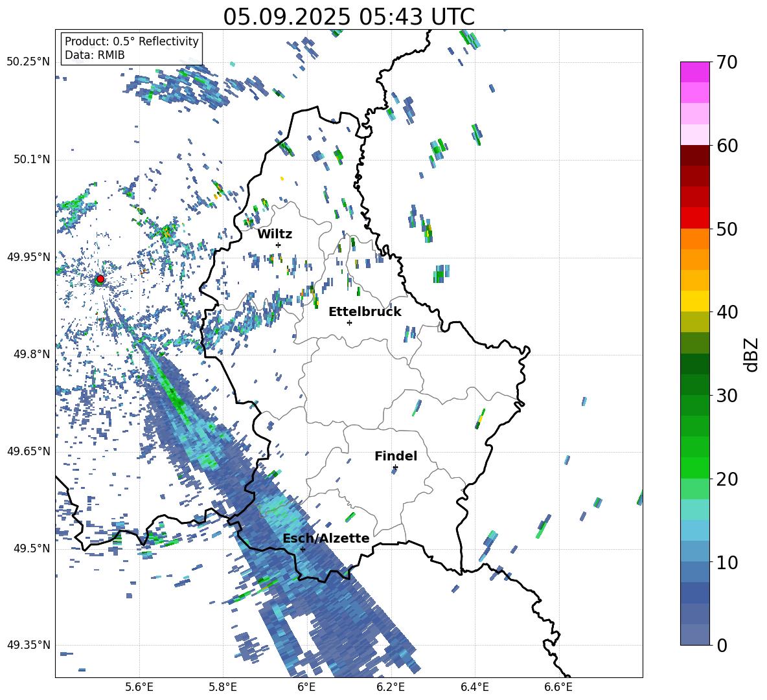
Task: Click the Wiltz station cross marker
Action: click(279, 245)
